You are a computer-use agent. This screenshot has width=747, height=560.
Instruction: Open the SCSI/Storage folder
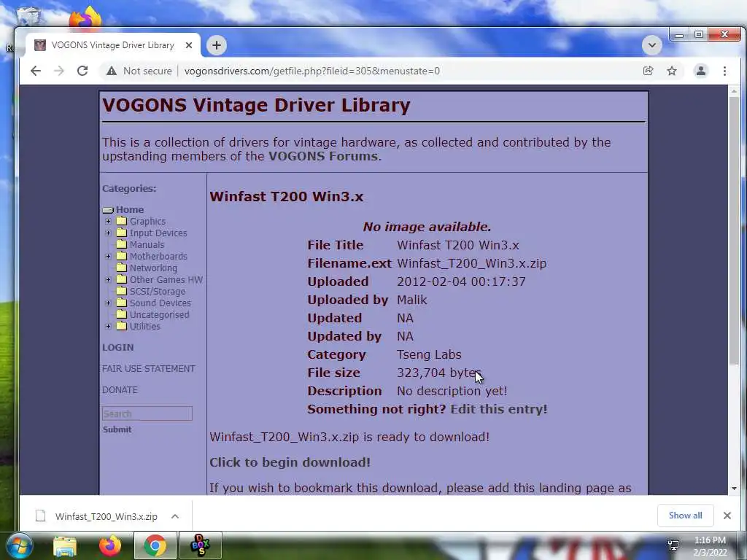pyautogui.click(x=158, y=291)
